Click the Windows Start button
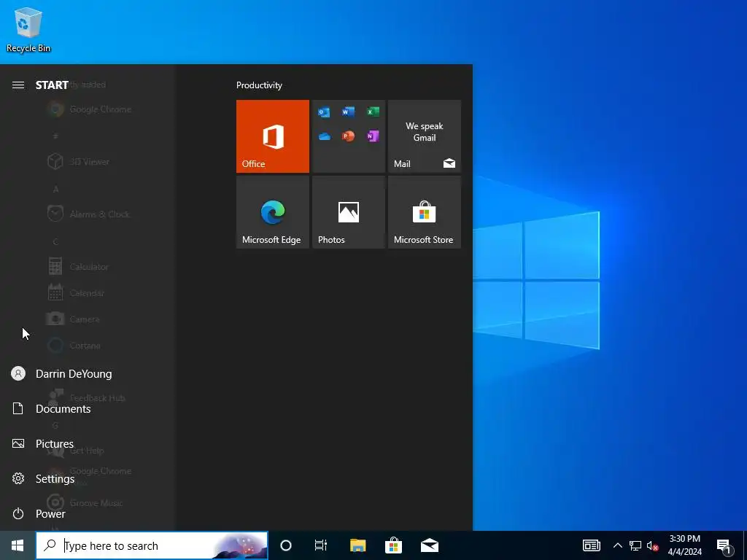 [x=18, y=545]
